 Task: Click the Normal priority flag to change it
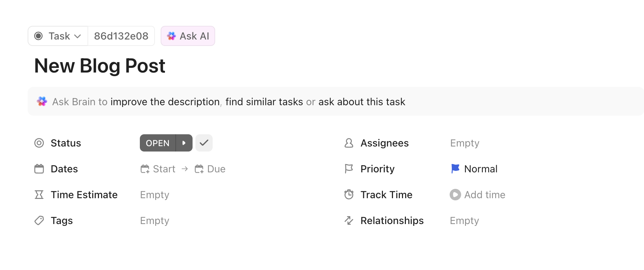[455, 169]
